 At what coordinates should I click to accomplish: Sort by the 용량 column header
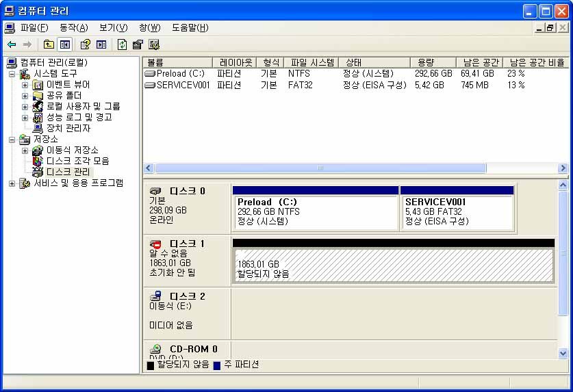click(x=433, y=62)
